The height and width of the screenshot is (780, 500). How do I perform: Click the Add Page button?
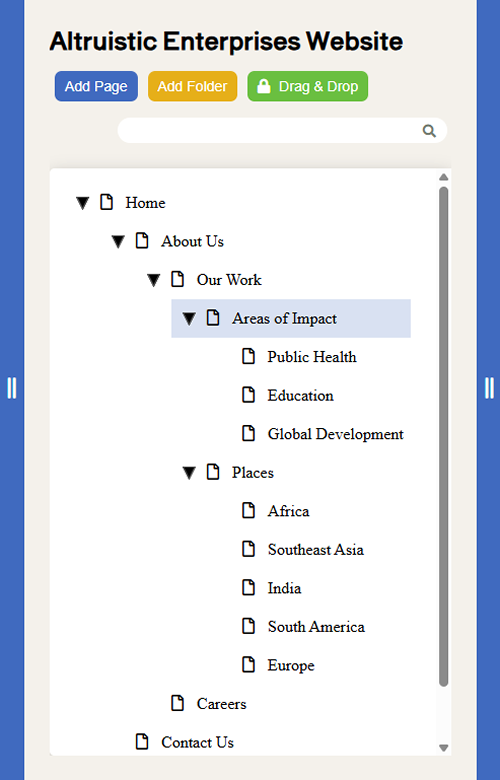[x=96, y=86]
